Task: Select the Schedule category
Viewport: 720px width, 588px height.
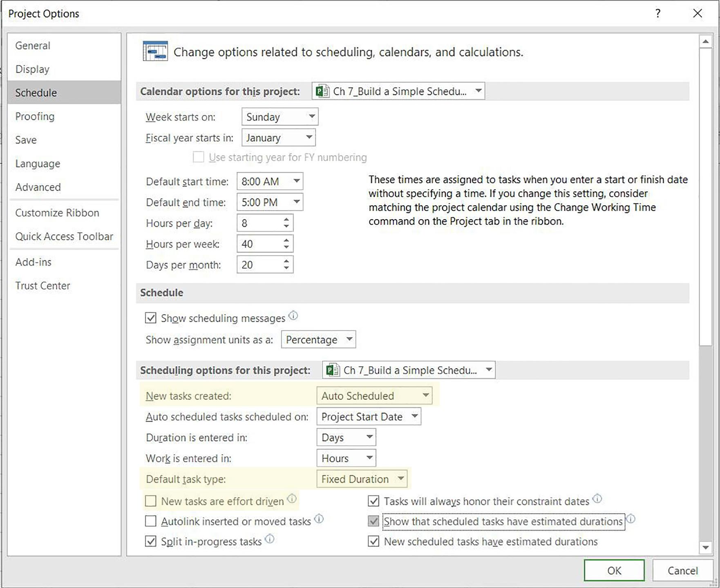Action: click(64, 93)
